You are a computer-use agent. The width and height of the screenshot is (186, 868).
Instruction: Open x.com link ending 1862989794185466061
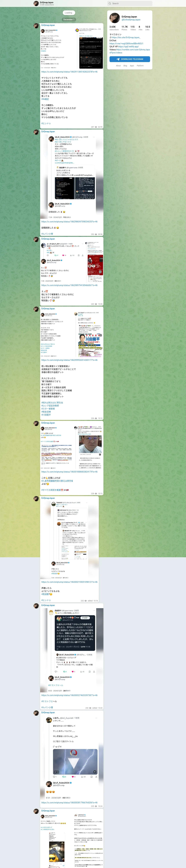(x=70, y=285)
